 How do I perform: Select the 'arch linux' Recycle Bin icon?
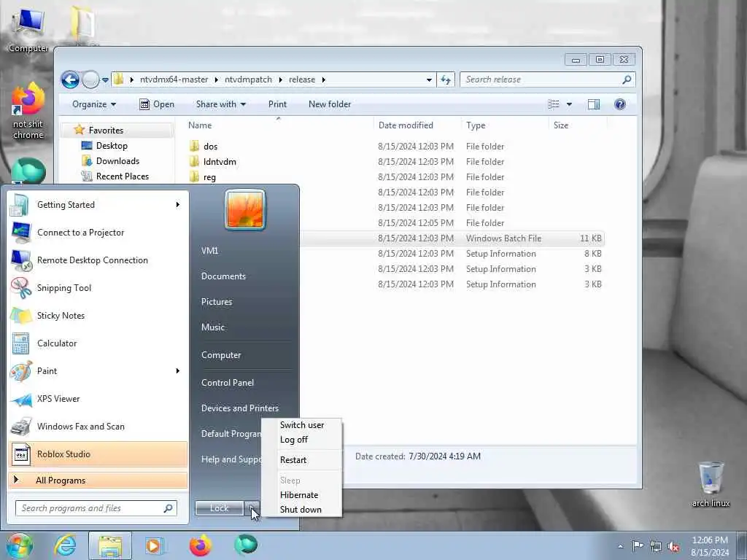click(x=711, y=484)
